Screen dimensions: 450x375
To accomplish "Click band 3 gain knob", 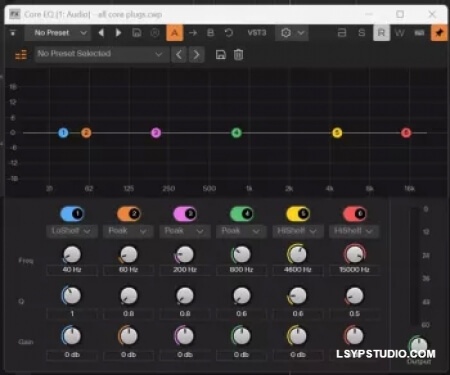I will 184,336.
